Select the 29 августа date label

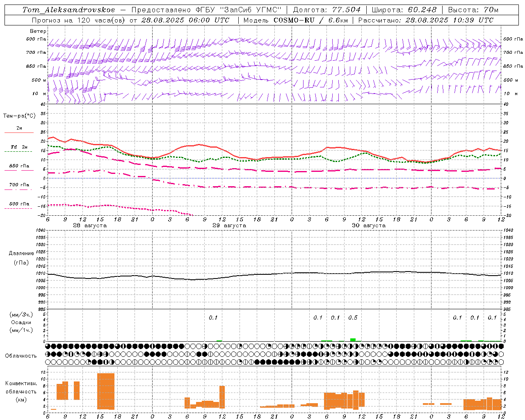(x=229, y=226)
